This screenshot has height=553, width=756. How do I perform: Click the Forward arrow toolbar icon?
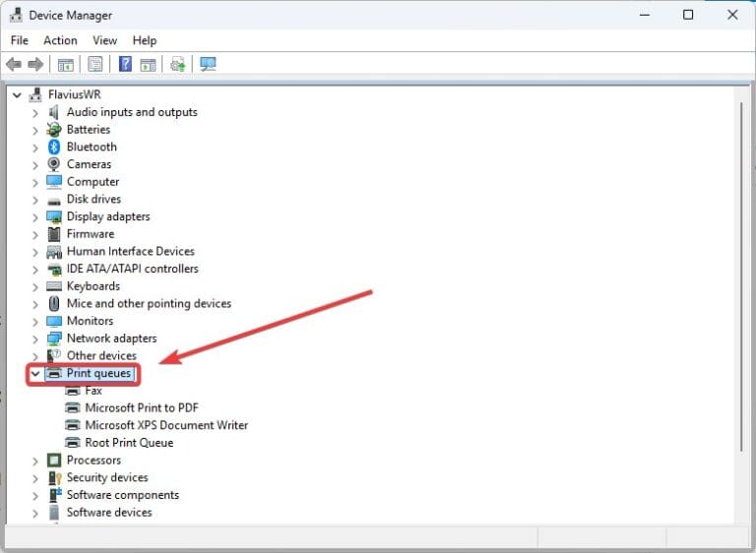(x=35, y=64)
